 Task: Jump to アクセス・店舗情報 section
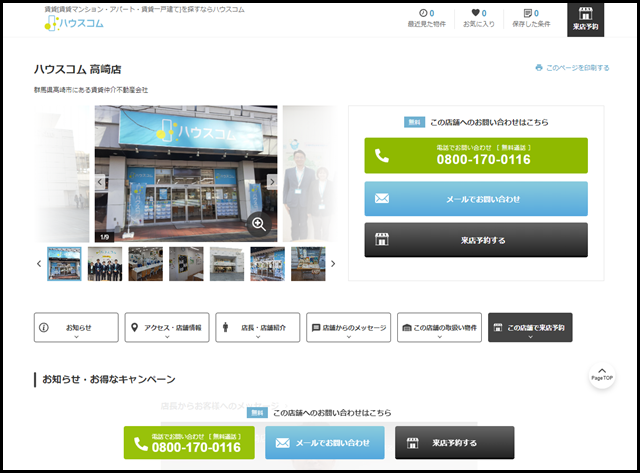tap(167, 327)
